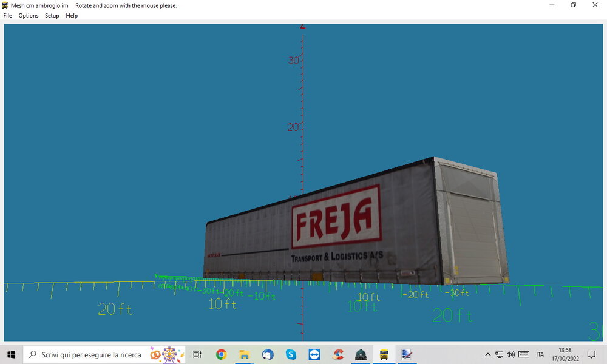The height and width of the screenshot is (364, 607).
Task: Show hidden system tray icons
Action: [488, 354]
